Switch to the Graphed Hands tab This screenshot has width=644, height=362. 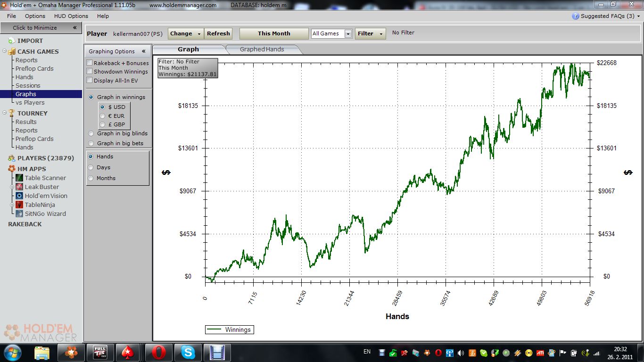click(x=262, y=49)
